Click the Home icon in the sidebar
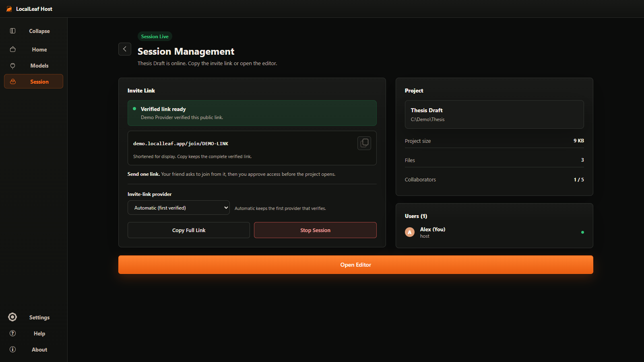 (x=13, y=49)
